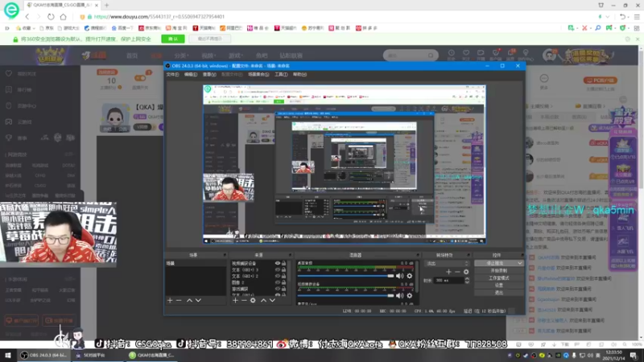This screenshot has height=362, width=644.
Task: Open OBS 帮助(H) Help menu
Action: coord(299,75)
